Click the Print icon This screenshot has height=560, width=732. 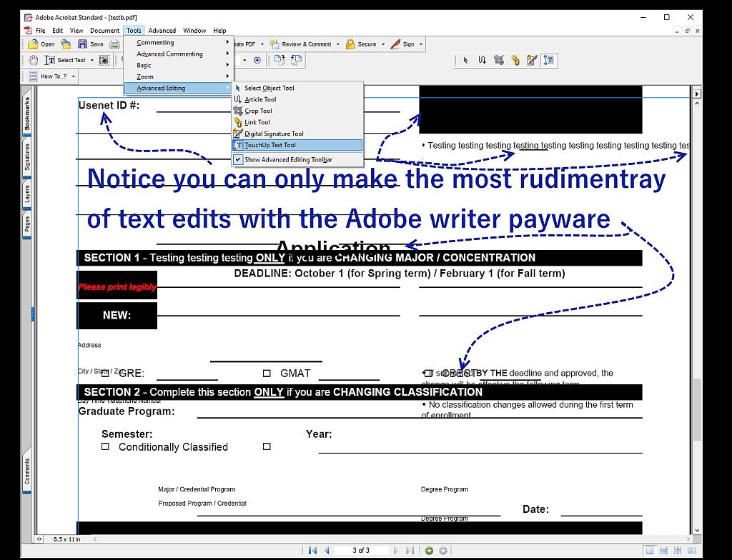pyautogui.click(x=114, y=44)
